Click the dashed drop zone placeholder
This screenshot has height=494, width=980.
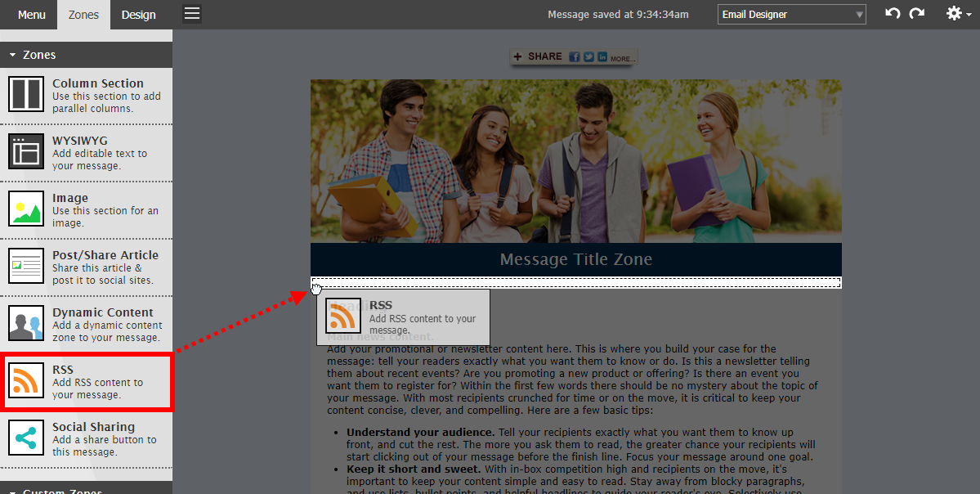pyautogui.click(x=575, y=283)
